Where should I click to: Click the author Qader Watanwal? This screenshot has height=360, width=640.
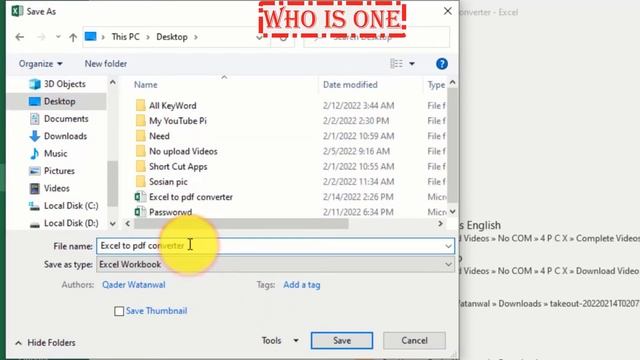click(133, 285)
